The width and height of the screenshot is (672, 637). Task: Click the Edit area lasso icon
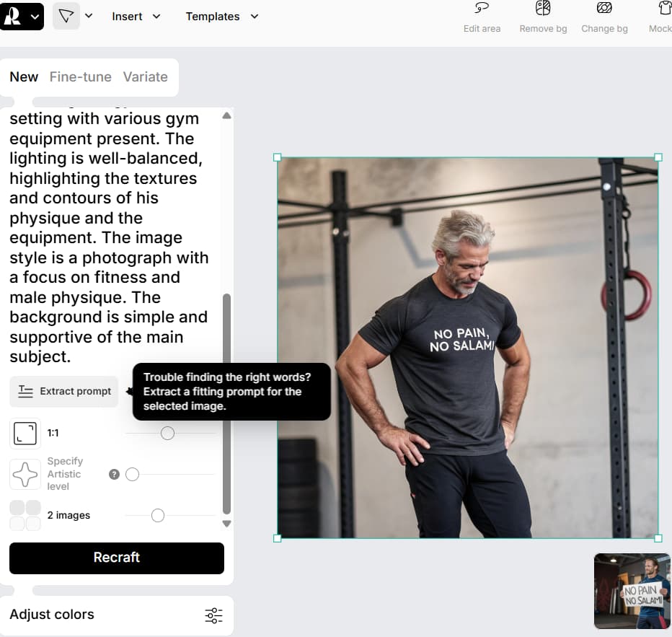click(482, 8)
